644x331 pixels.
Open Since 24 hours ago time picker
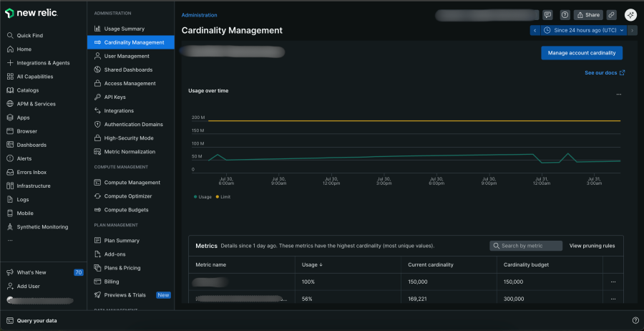pos(584,30)
